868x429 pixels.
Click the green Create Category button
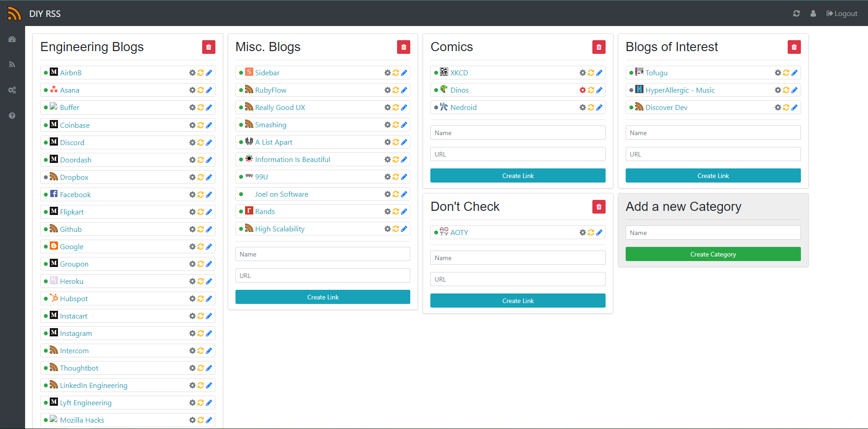click(713, 254)
